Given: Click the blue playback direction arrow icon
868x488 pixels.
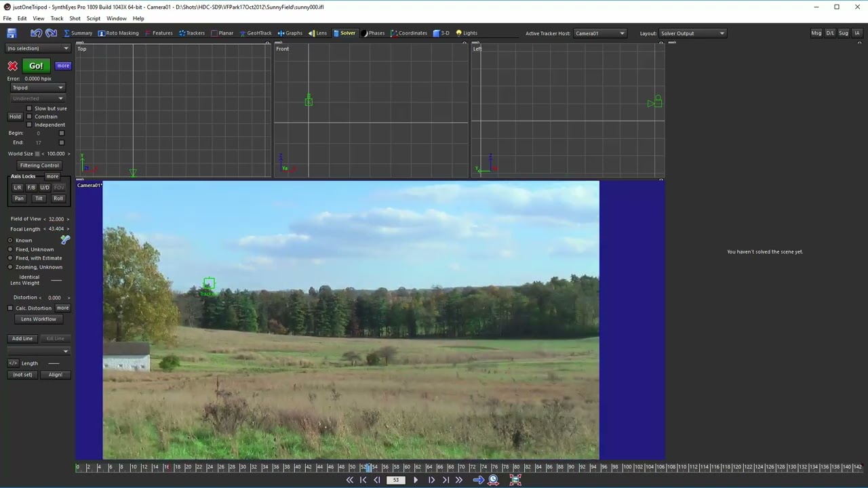Looking at the screenshot, I should click(x=479, y=480).
